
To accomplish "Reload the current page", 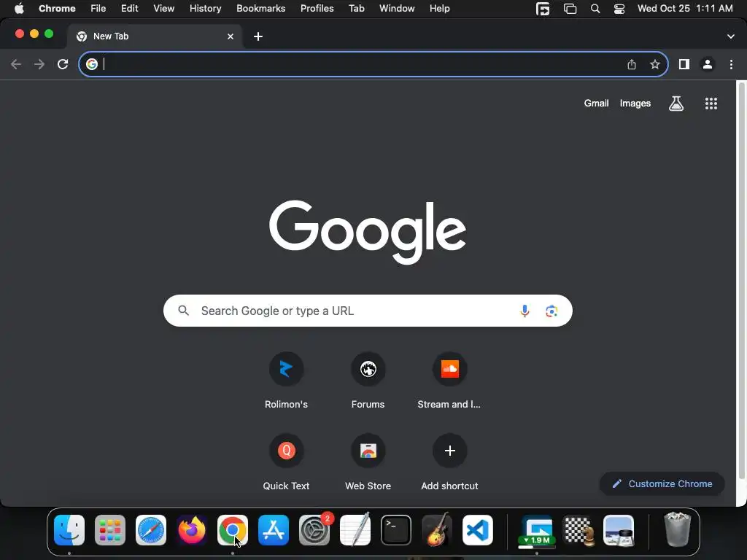I will tap(63, 64).
